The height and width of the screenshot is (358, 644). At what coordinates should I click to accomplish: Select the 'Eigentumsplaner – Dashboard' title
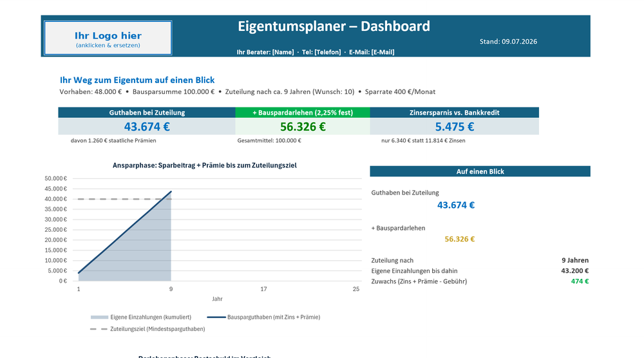click(334, 26)
